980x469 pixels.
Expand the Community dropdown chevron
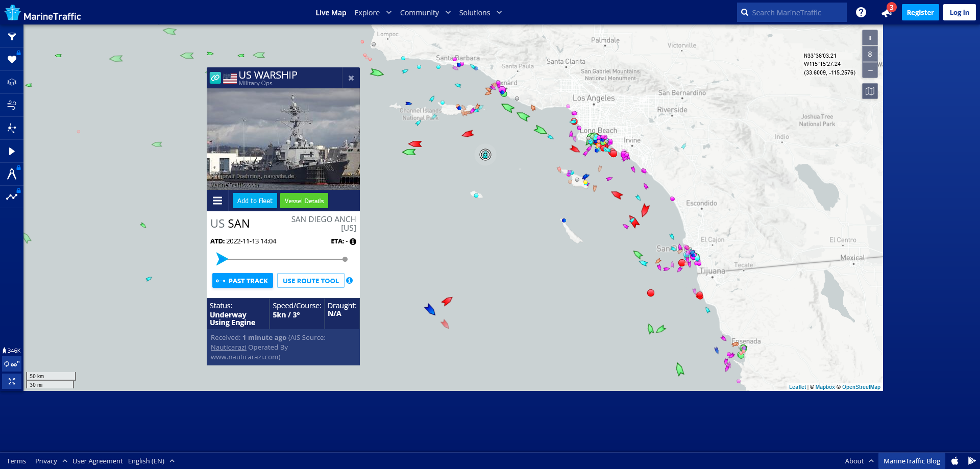pyautogui.click(x=448, y=13)
